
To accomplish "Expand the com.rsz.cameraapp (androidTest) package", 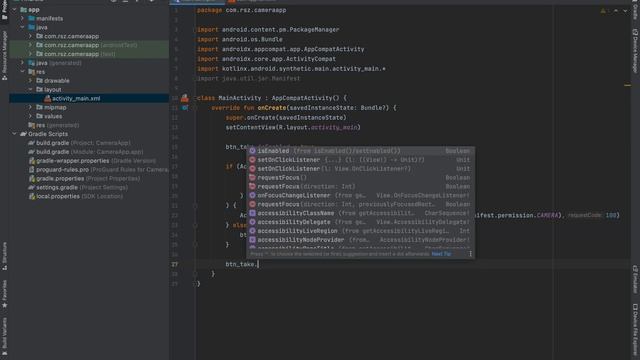I will (x=31, y=45).
